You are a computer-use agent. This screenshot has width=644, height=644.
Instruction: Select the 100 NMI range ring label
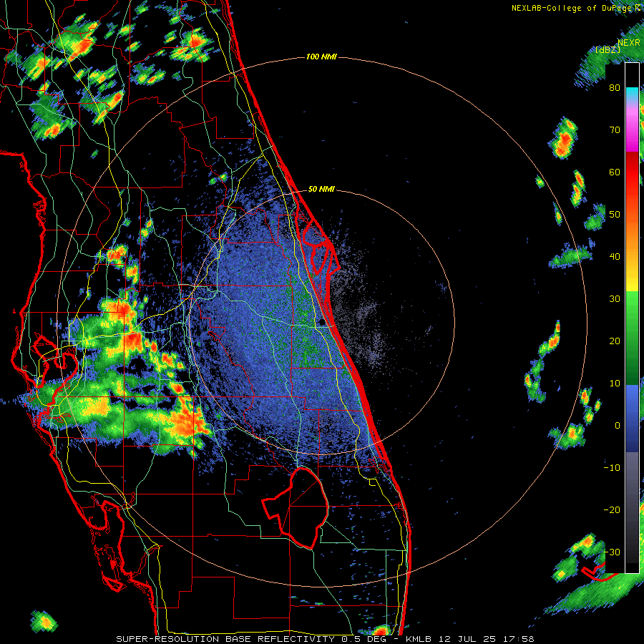pyautogui.click(x=321, y=57)
